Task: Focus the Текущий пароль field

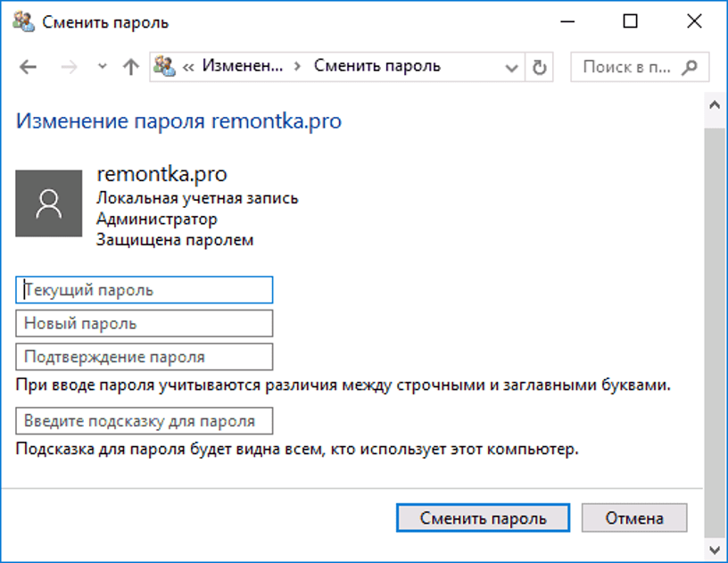Action: coord(145,290)
